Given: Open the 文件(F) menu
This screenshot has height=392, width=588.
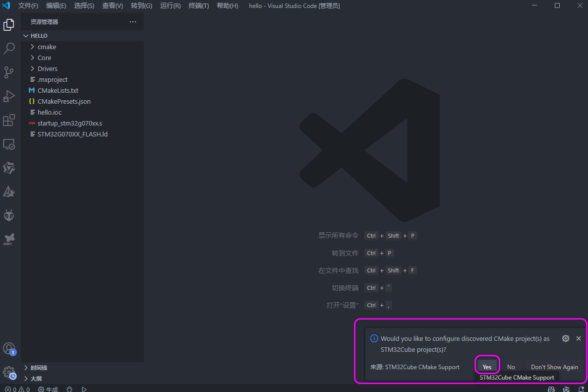Looking at the screenshot, I should pos(28,5).
